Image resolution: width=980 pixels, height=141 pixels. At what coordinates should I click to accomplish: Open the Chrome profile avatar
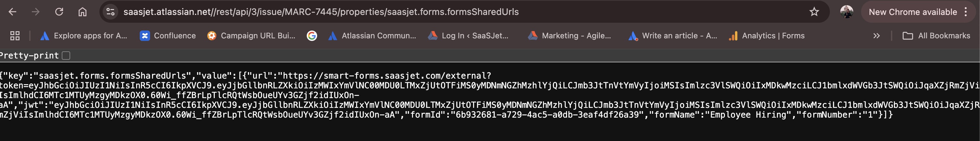click(846, 12)
